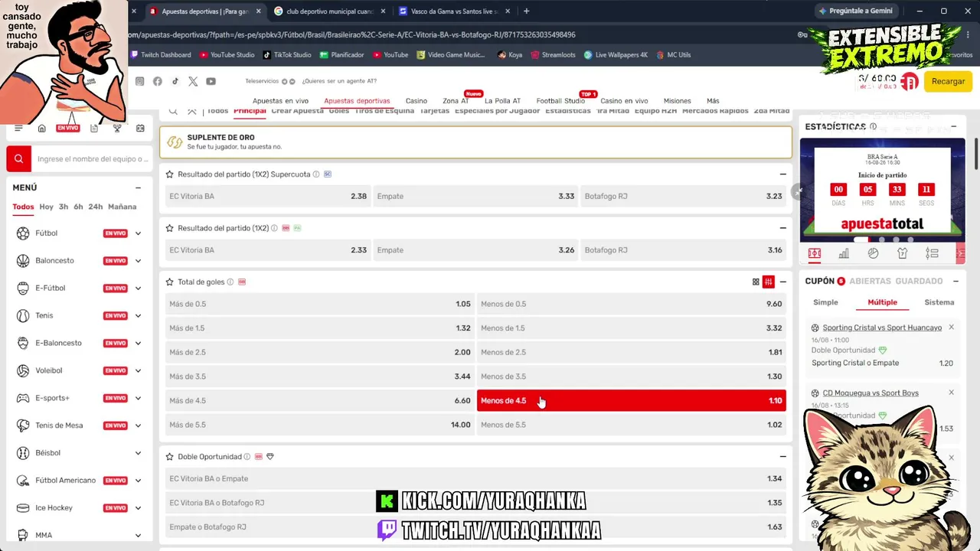980x551 pixels.
Task: Open the YouTube Studio bookmark
Action: tap(227, 55)
